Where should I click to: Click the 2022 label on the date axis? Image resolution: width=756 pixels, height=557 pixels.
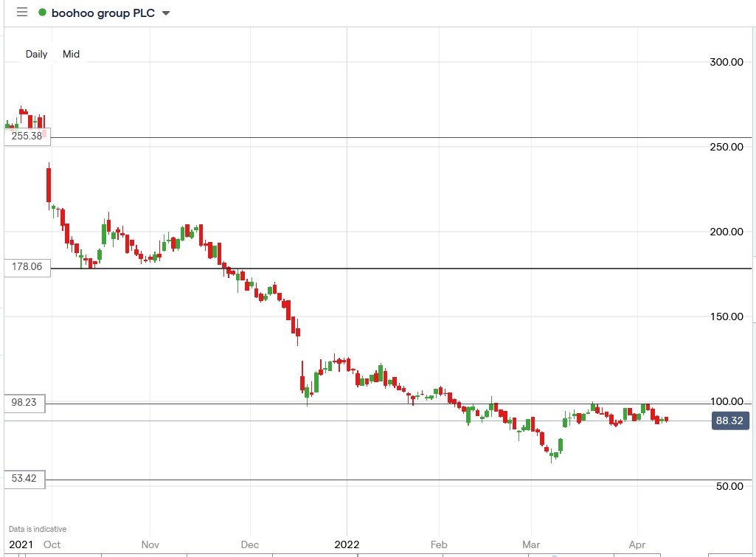point(347,544)
